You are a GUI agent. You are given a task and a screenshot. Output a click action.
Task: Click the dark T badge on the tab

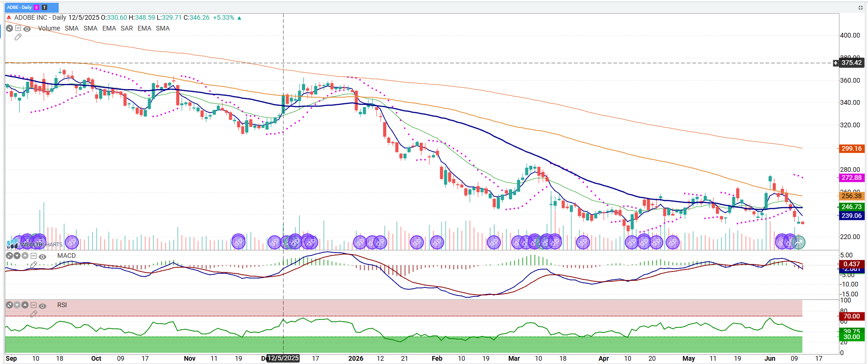click(x=44, y=8)
